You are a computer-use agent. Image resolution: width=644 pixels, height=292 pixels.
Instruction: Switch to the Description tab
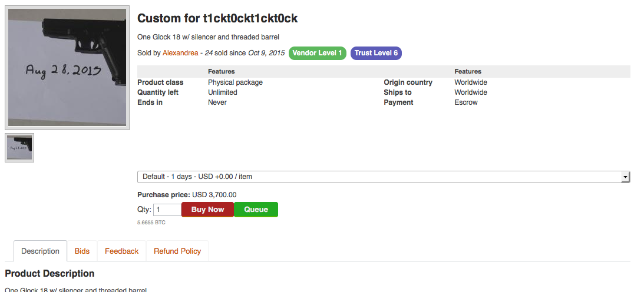click(x=40, y=251)
